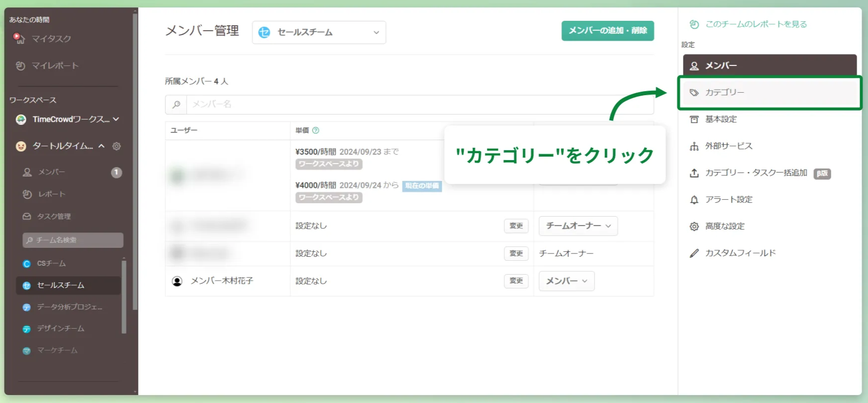Expand the セールスチーム team selector dropdown

click(319, 32)
